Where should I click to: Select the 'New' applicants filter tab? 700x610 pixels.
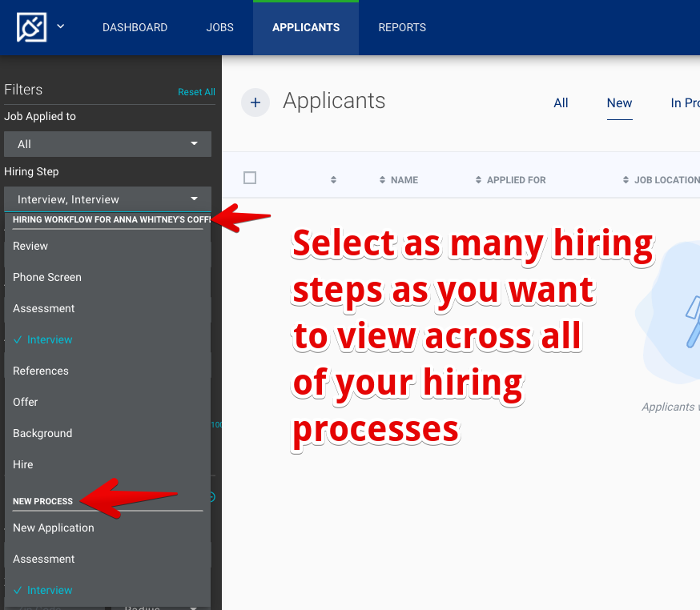coord(619,102)
